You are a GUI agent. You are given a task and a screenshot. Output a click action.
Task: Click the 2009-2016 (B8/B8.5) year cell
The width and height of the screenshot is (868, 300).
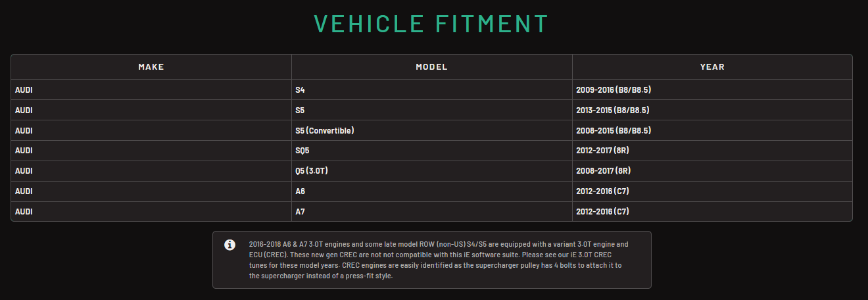coord(614,90)
